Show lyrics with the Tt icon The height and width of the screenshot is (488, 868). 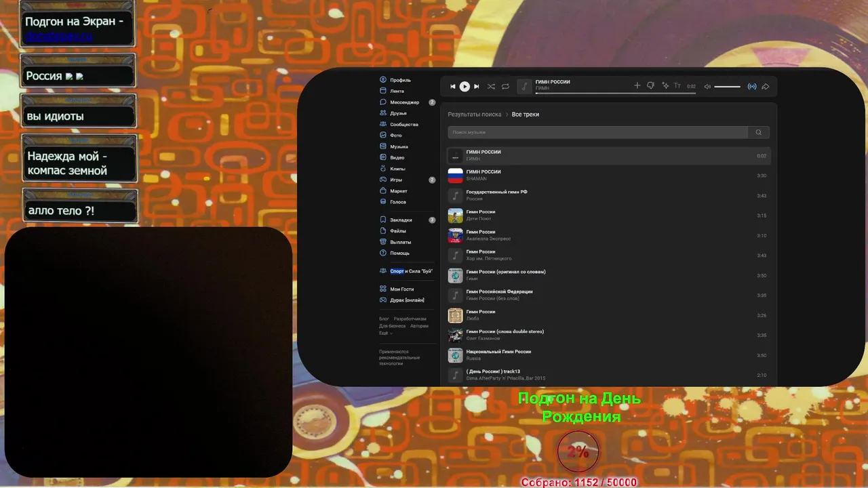(679, 86)
